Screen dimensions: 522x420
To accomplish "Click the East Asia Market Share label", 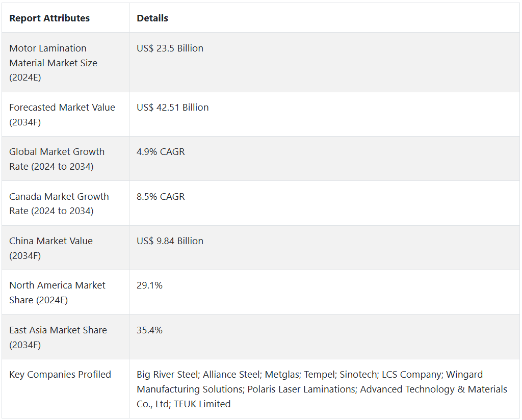I will (58, 337).
